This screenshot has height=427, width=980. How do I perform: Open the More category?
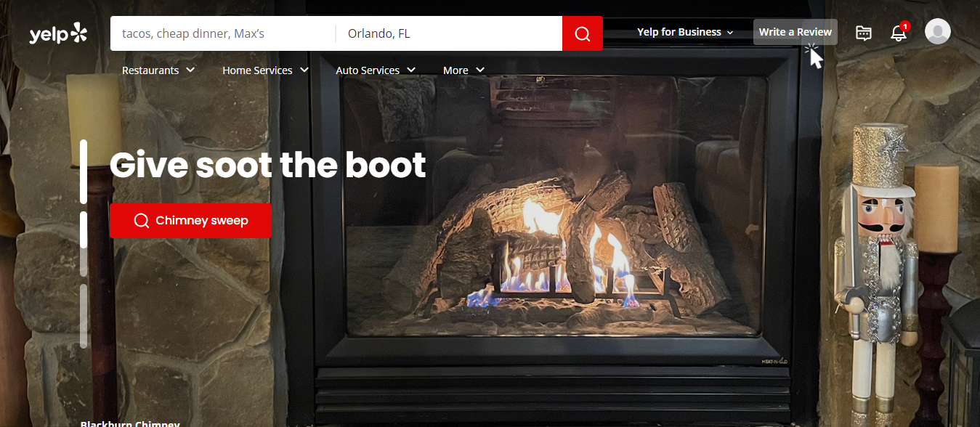tap(455, 70)
